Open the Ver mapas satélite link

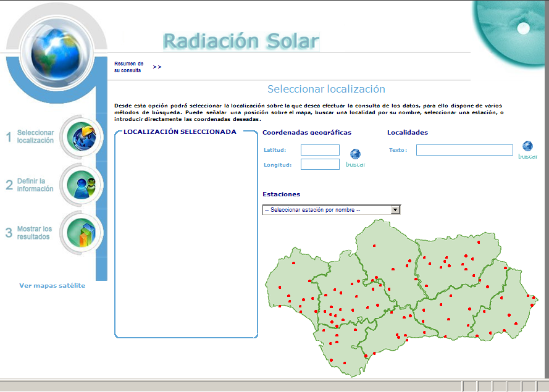pyautogui.click(x=52, y=285)
